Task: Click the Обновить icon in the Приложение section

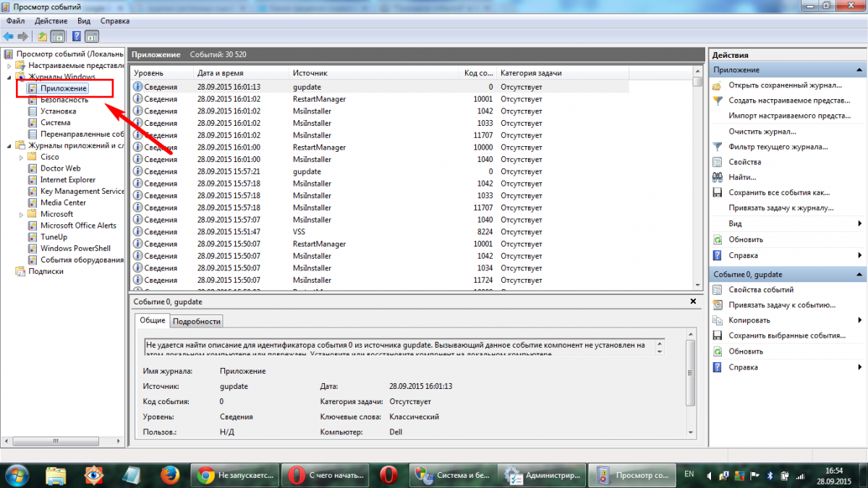Action: point(718,239)
